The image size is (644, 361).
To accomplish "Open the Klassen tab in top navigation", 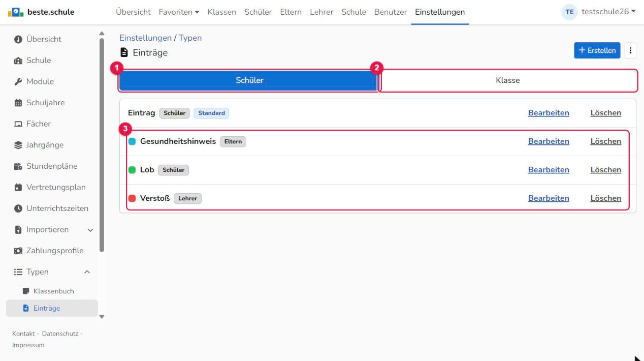I will (222, 12).
